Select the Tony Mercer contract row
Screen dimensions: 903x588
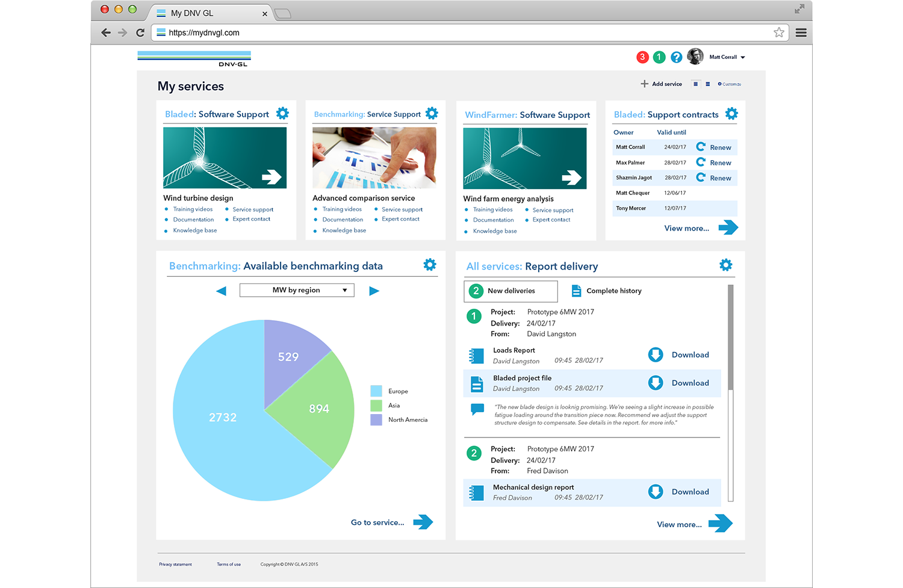[x=675, y=208]
